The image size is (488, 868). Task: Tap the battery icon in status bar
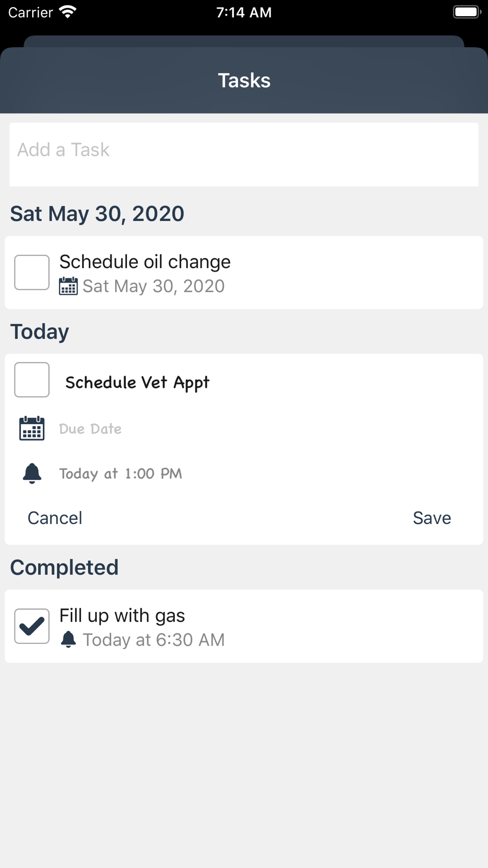[467, 12]
